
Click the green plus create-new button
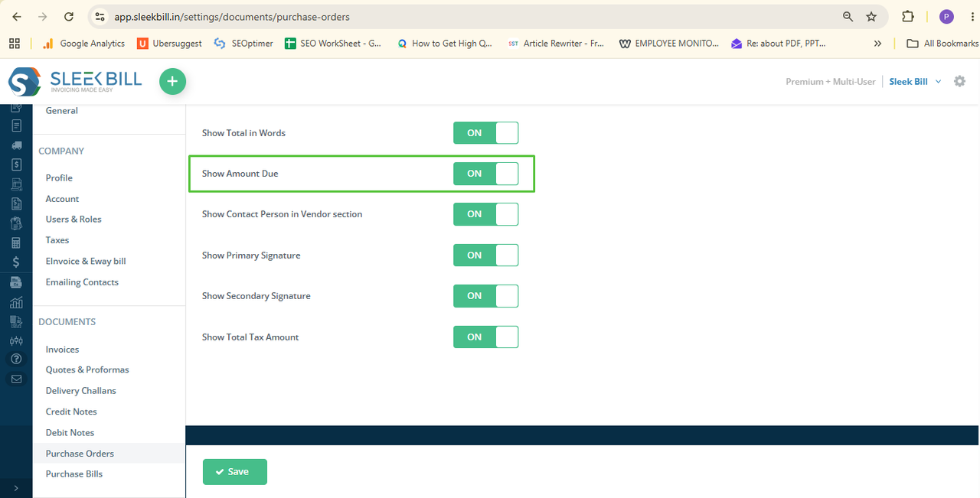click(172, 81)
